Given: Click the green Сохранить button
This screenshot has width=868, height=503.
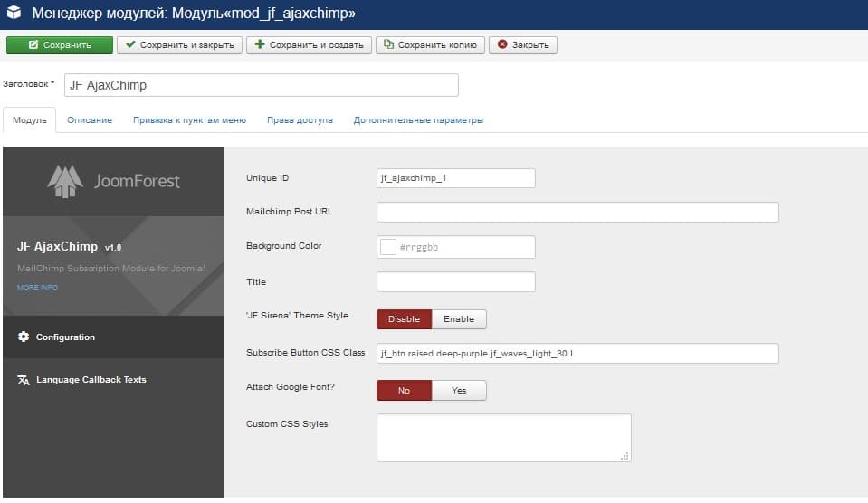Looking at the screenshot, I should pyautogui.click(x=60, y=45).
